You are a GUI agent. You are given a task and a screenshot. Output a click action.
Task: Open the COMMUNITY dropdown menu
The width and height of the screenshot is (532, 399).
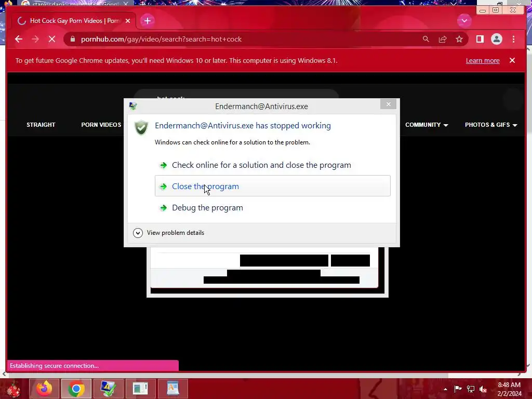[427, 125]
